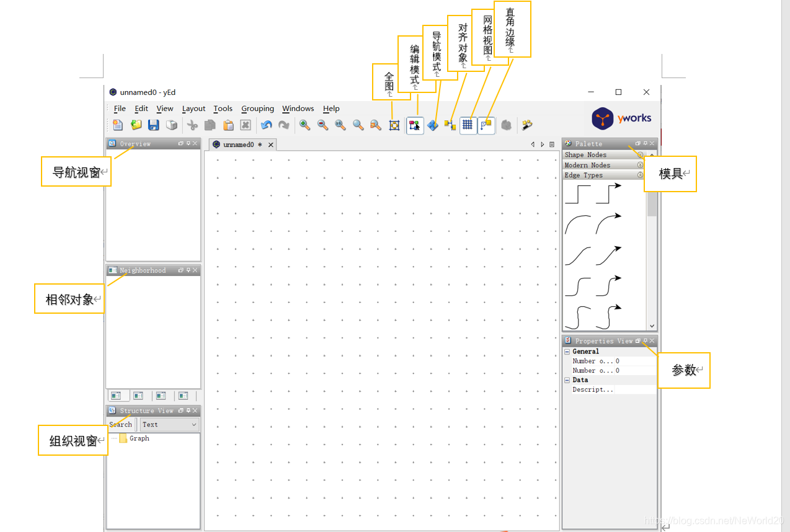Image resolution: width=790 pixels, height=532 pixels.
Task: Open the Help menu
Action: 331,109
